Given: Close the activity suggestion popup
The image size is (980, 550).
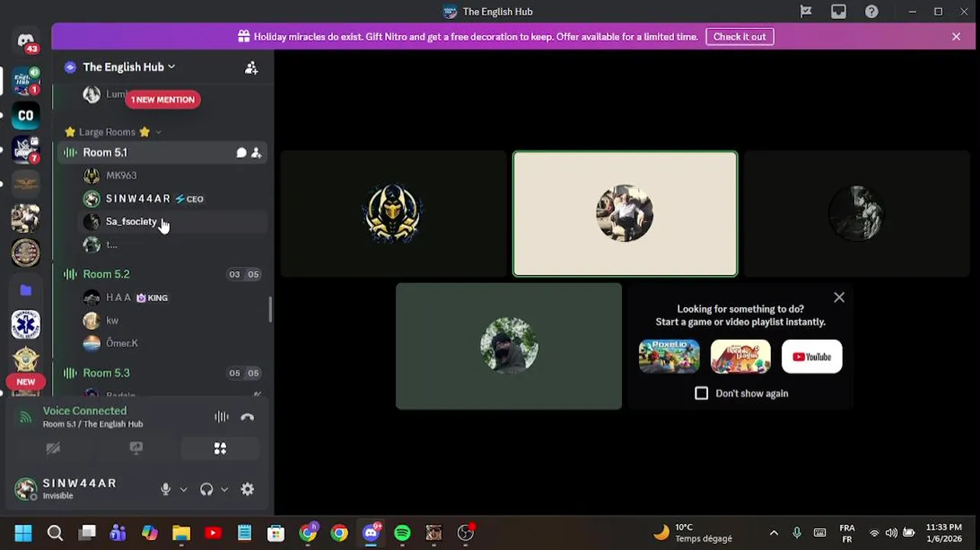Looking at the screenshot, I should [x=839, y=298].
